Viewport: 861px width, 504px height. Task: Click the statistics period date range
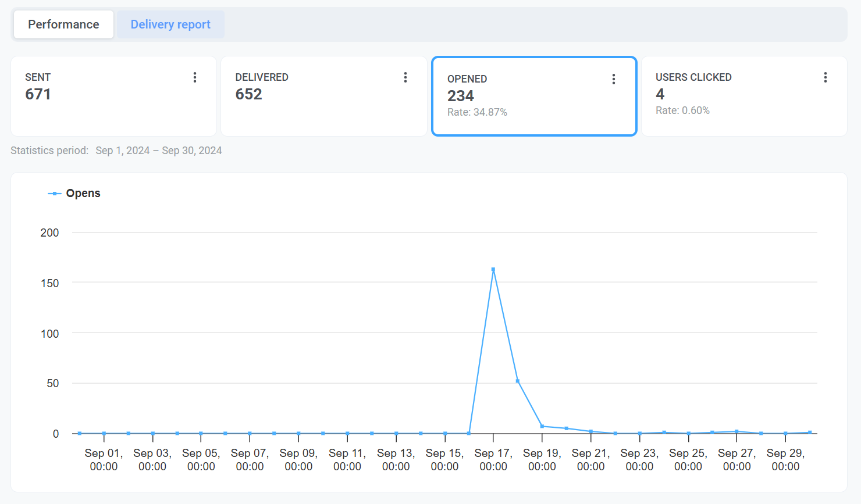tap(159, 151)
